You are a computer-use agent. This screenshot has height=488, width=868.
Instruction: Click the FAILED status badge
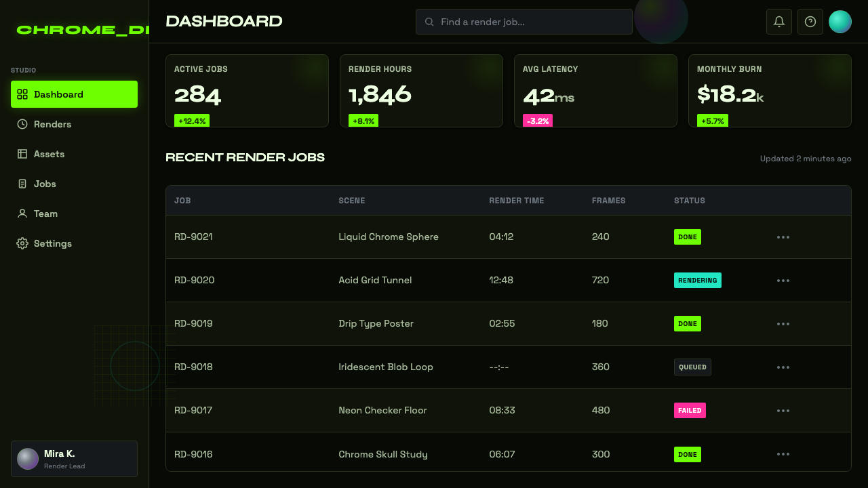[690, 411]
